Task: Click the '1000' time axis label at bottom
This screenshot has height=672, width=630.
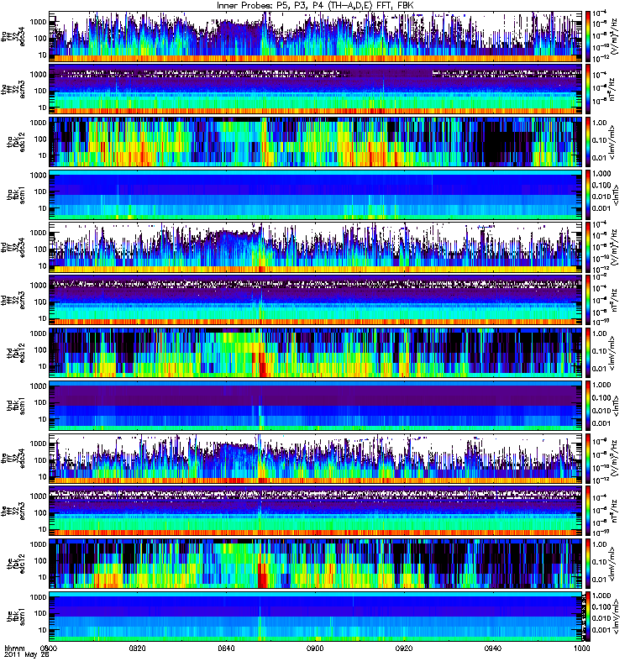Action: pos(581,648)
